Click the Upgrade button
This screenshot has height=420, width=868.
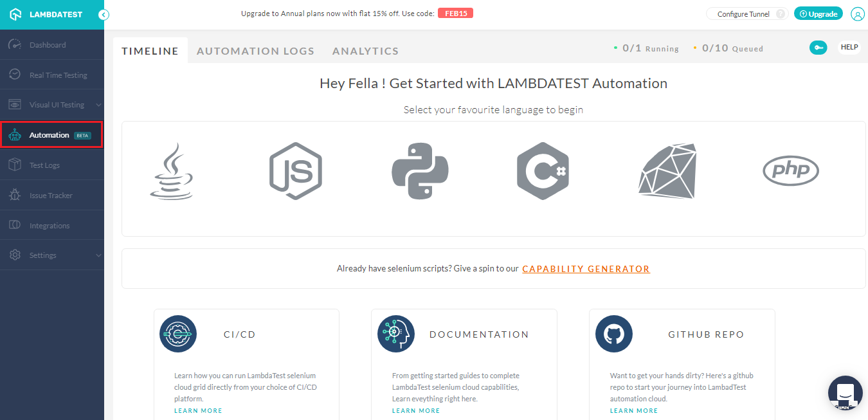(818, 14)
